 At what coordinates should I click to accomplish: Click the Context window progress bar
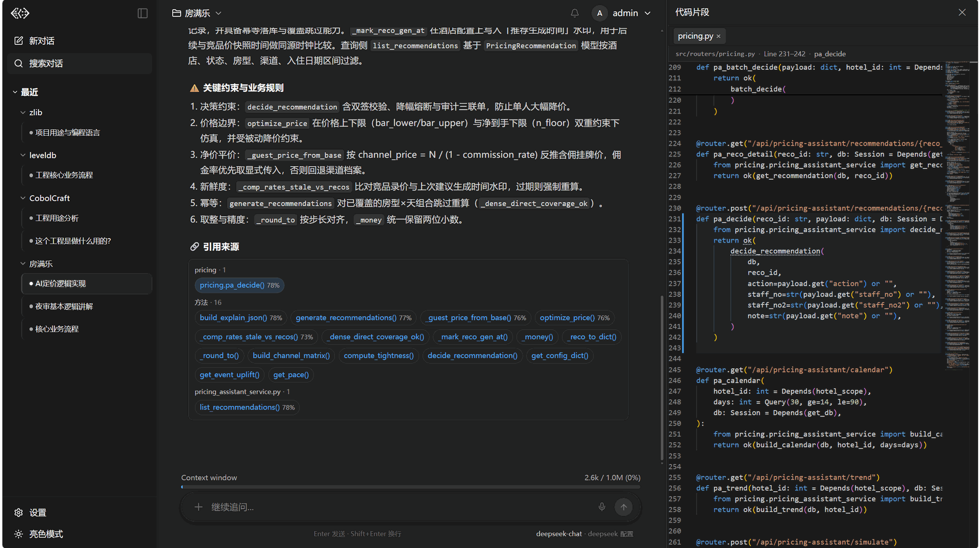[x=411, y=487]
